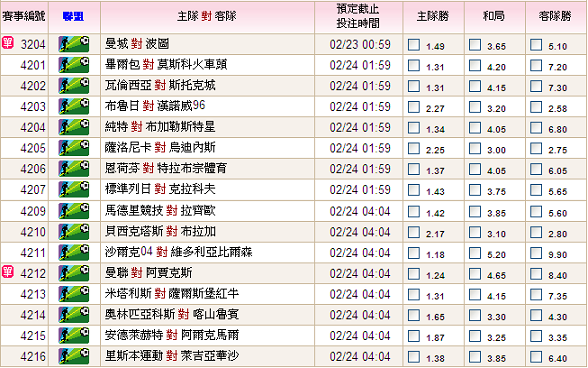Click the 預定截止投注時間 column header

point(358,16)
